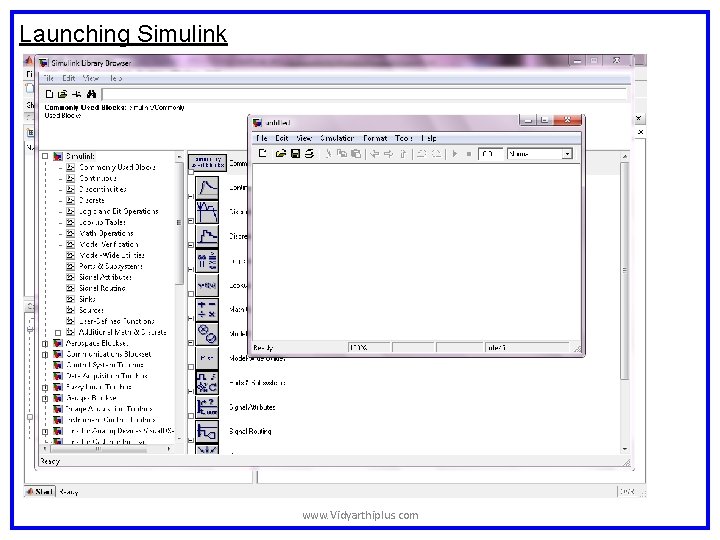Click Paste clipboard icon in untitled window

[x=356, y=153]
